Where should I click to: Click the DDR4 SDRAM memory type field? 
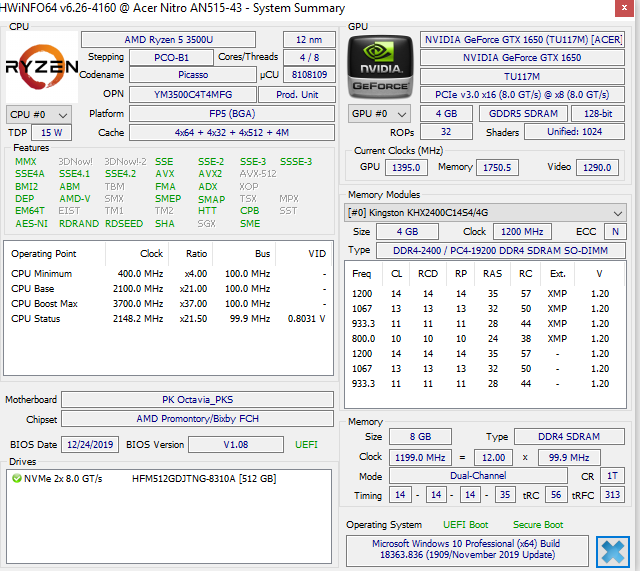click(x=569, y=437)
